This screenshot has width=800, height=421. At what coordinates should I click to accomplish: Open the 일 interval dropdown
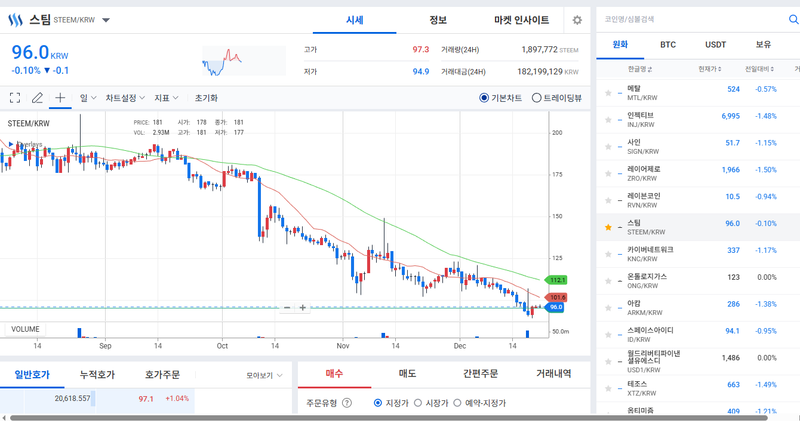tap(88, 98)
